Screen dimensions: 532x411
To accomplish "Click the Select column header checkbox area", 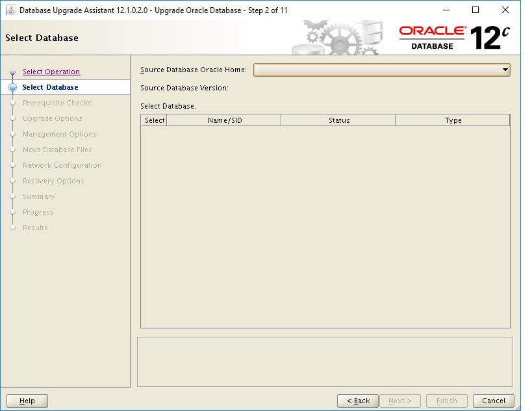I will tap(153, 120).
